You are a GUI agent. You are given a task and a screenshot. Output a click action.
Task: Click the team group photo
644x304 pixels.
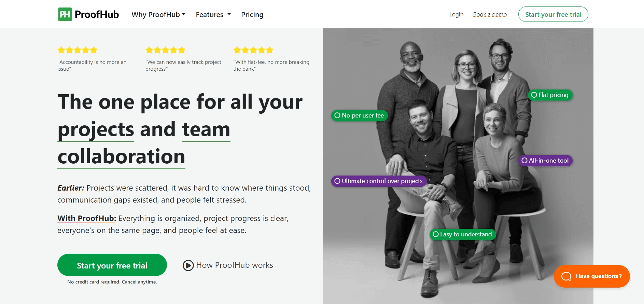[x=458, y=166]
